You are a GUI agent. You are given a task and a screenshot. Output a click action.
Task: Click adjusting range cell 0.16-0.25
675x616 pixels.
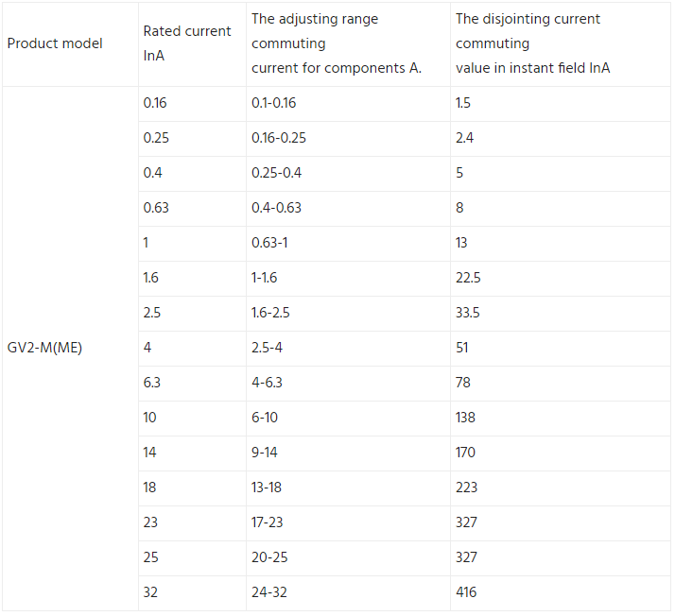[x=348, y=139]
